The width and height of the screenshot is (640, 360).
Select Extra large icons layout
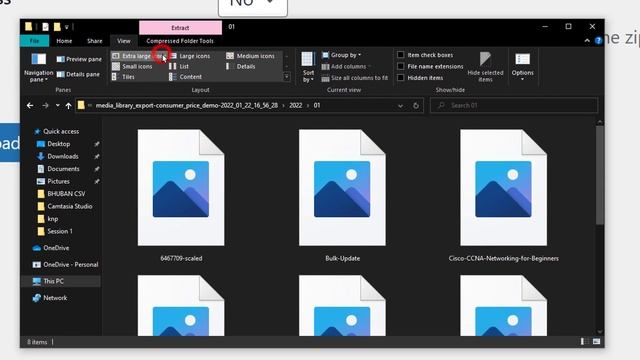coord(138,56)
